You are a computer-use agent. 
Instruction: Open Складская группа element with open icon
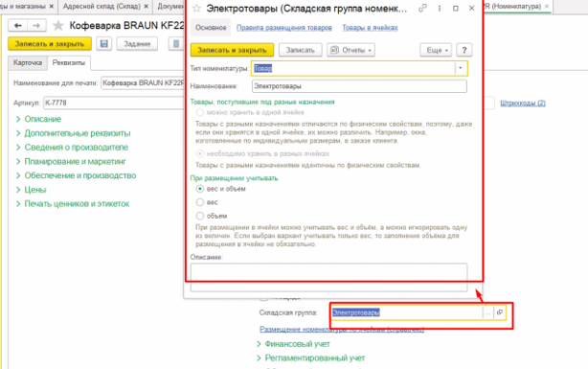click(500, 312)
